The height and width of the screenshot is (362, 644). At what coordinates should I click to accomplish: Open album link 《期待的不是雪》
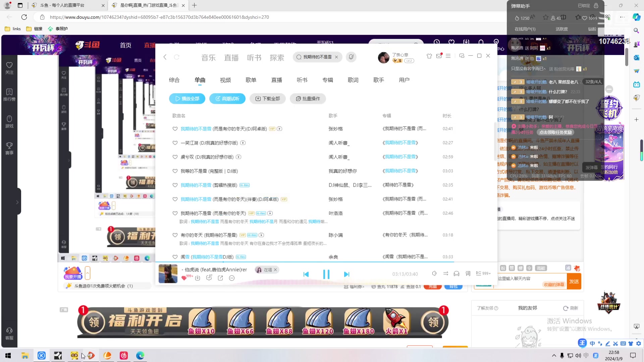pyautogui.click(x=398, y=185)
